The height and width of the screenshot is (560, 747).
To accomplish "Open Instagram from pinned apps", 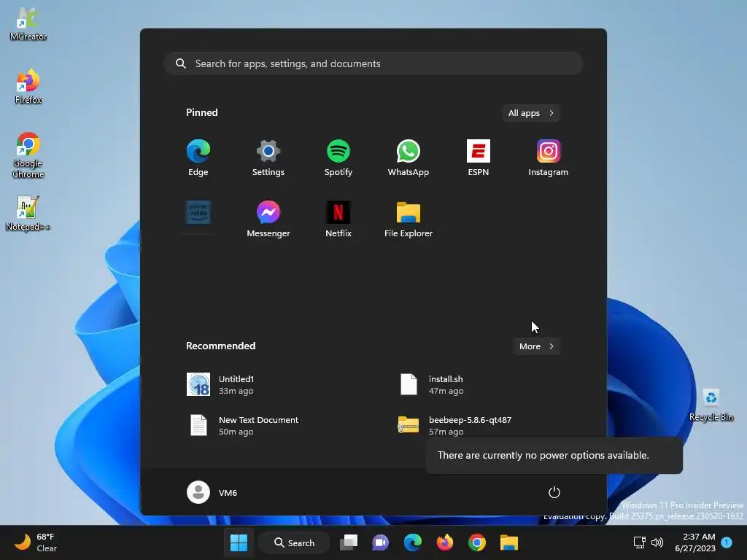I will [x=549, y=157].
